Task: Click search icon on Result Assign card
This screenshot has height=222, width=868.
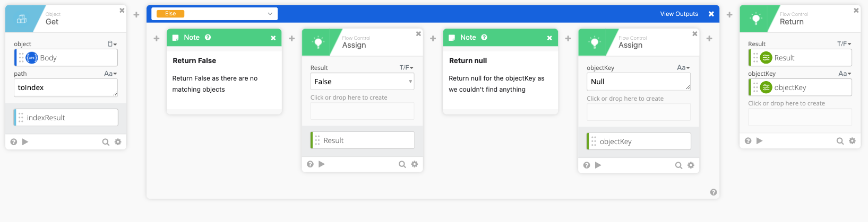Action: click(x=402, y=164)
